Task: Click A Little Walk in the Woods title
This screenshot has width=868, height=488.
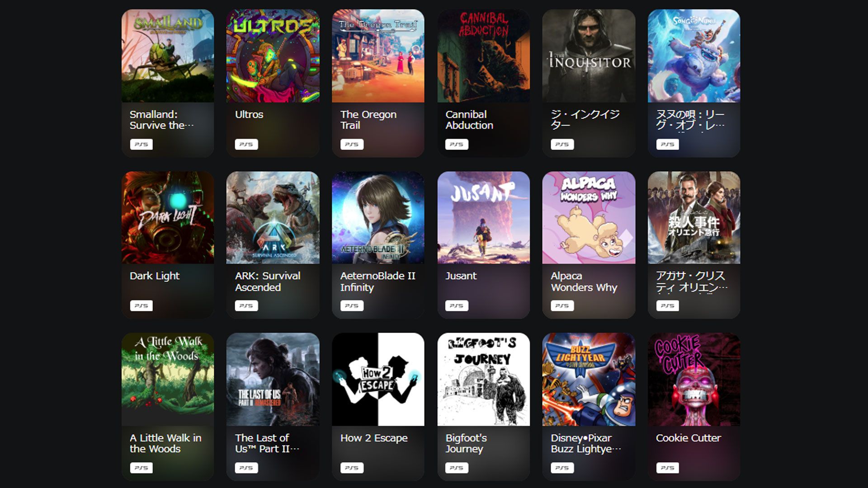Action: pos(165,443)
